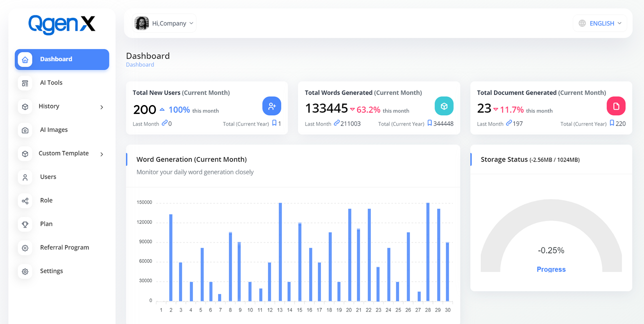The image size is (644, 324).
Task: Expand the Custom Template submenu chevron
Action: (102, 154)
